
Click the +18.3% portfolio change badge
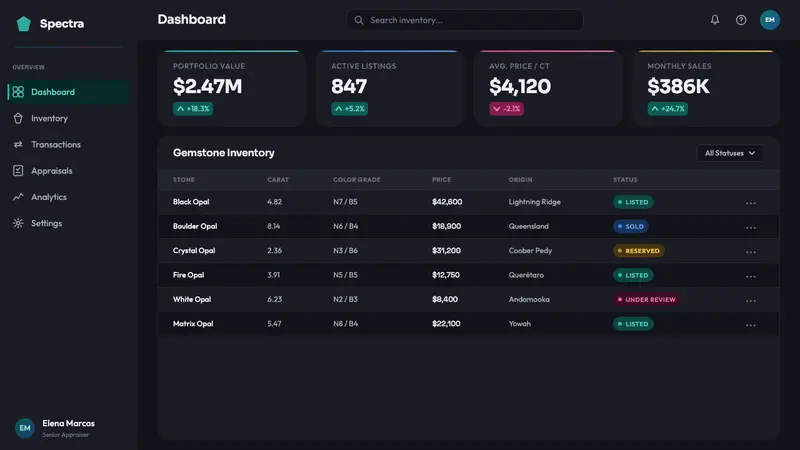click(x=193, y=109)
